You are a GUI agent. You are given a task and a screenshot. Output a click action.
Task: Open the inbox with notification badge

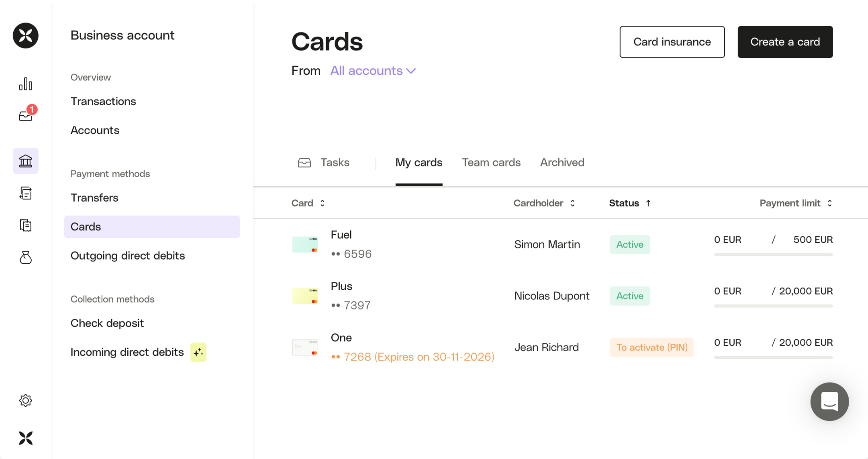point(26,116)
